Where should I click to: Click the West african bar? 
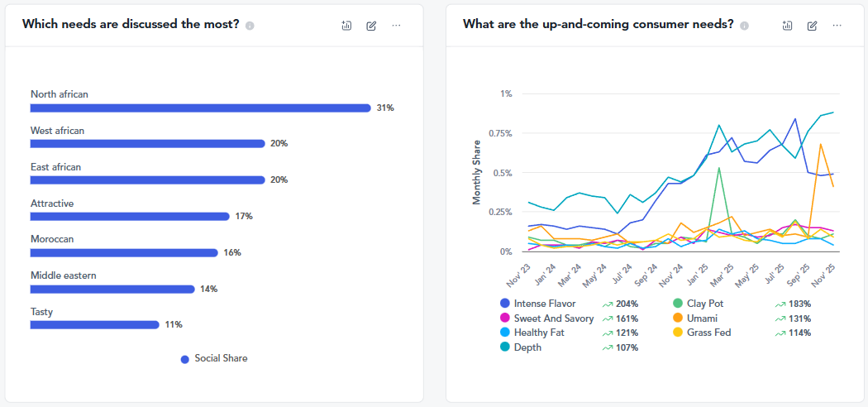coord(147,144)
